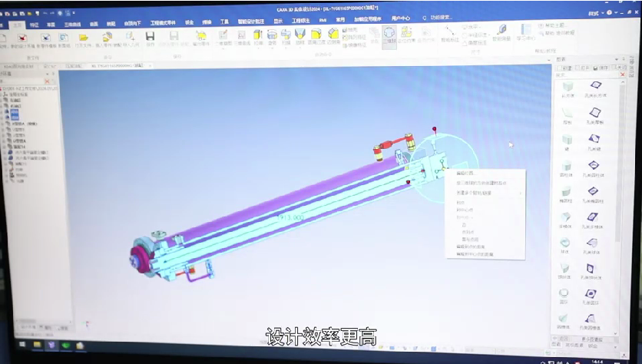Select the sphere (球体) shape in the library
Viewport: 642px width, 364px height.
point(565,243)
